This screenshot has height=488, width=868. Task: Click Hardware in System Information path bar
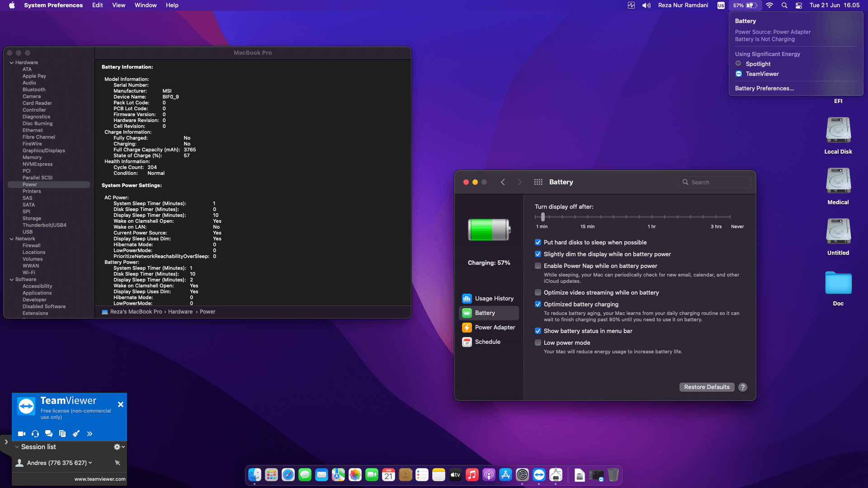coord(180,312)
